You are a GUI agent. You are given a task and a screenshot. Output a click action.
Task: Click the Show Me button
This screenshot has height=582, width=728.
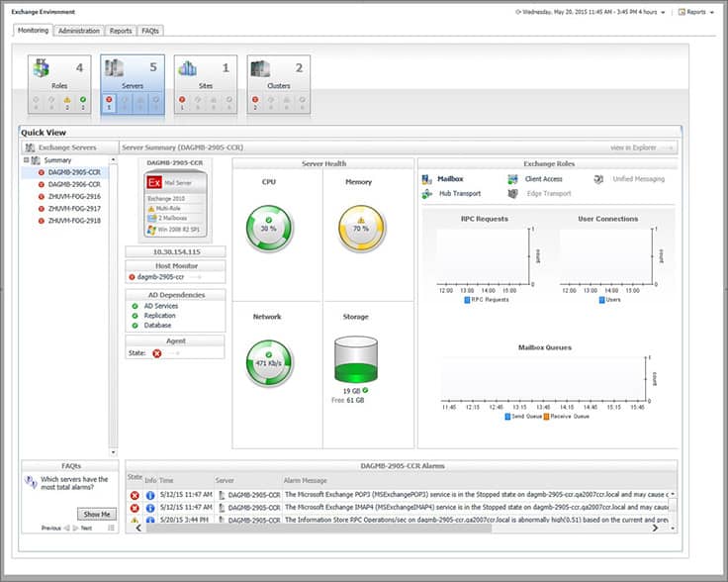(x=97, y=514)
